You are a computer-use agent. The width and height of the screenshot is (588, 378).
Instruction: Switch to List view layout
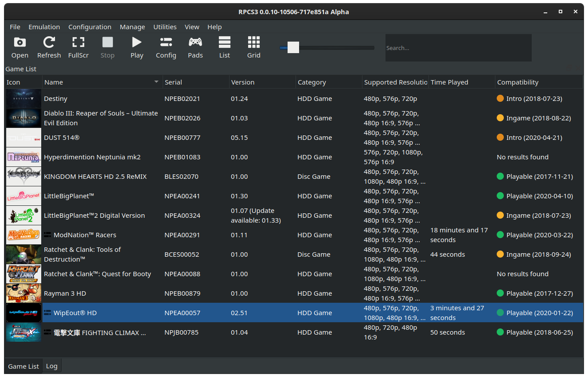click(x=224, y=48)
